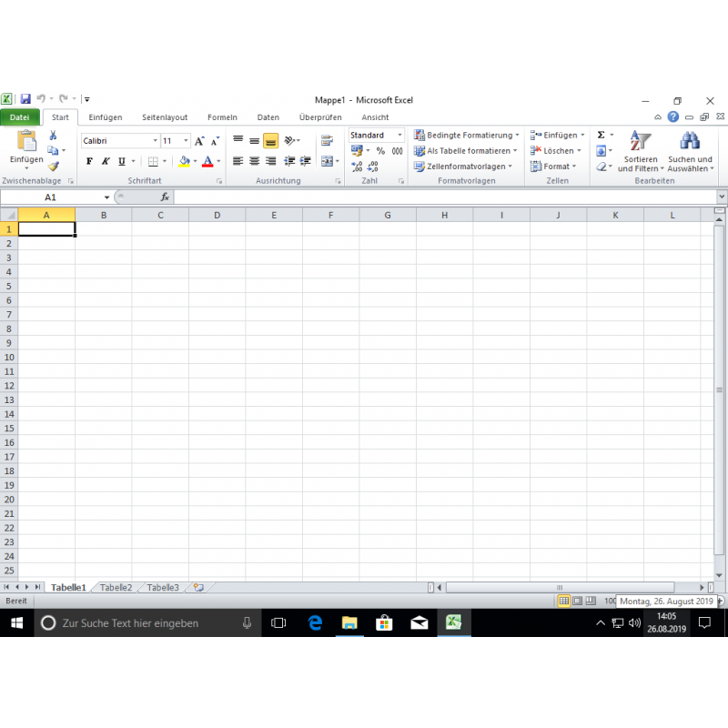Switch to the Formeln ribbon tab
The height and width of the screenshot is (728, 728).
pos(222,117)
